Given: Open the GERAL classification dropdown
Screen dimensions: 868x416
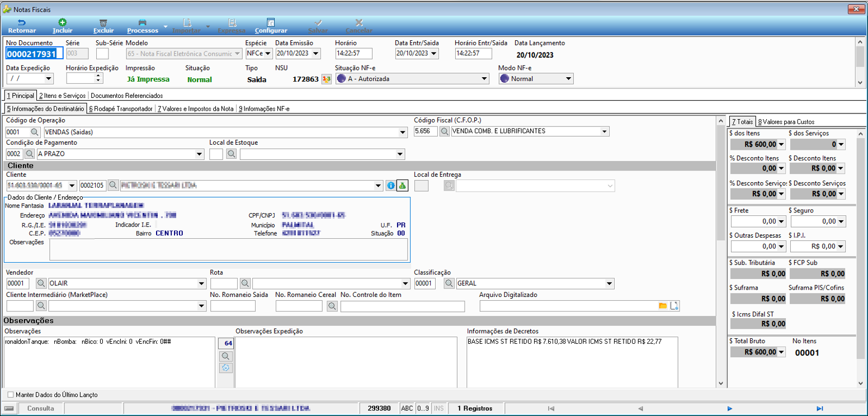Looking at the screenshot, I should [x=610, y=283].
